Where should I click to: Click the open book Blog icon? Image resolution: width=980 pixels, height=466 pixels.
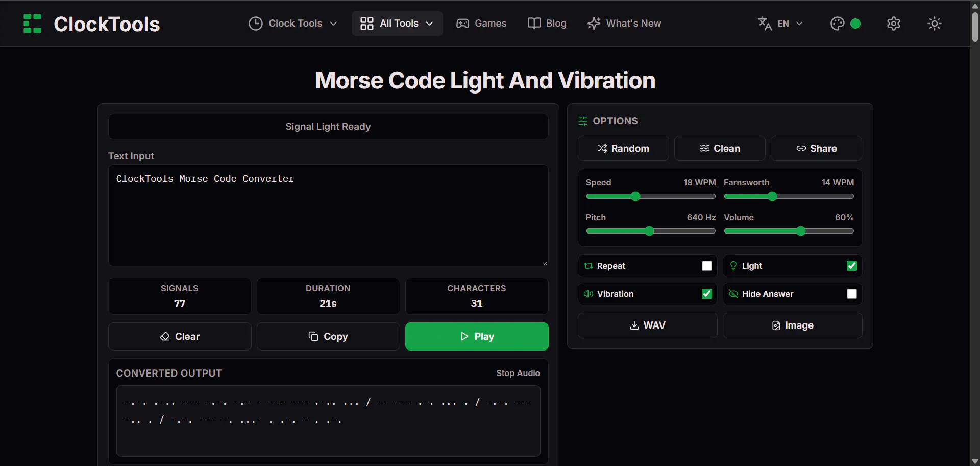534,24
